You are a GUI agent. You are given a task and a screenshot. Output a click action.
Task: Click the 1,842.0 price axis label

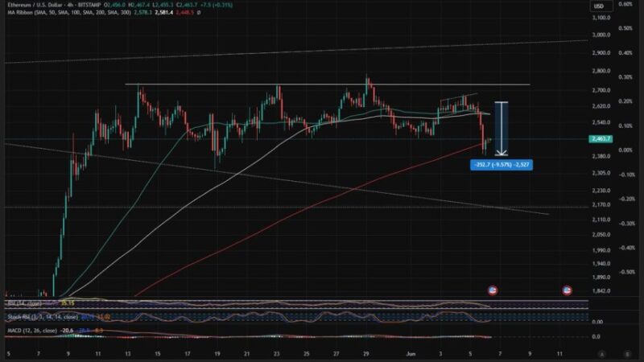coord(601,291)
